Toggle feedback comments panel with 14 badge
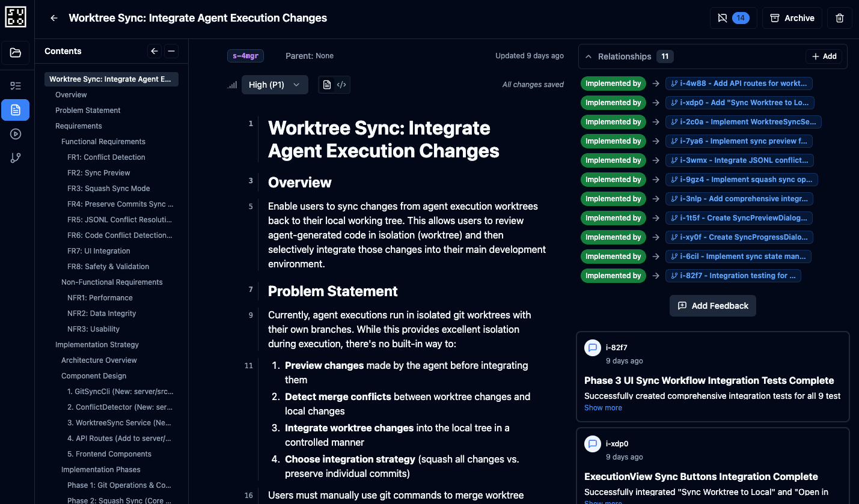 coord(733,18)
